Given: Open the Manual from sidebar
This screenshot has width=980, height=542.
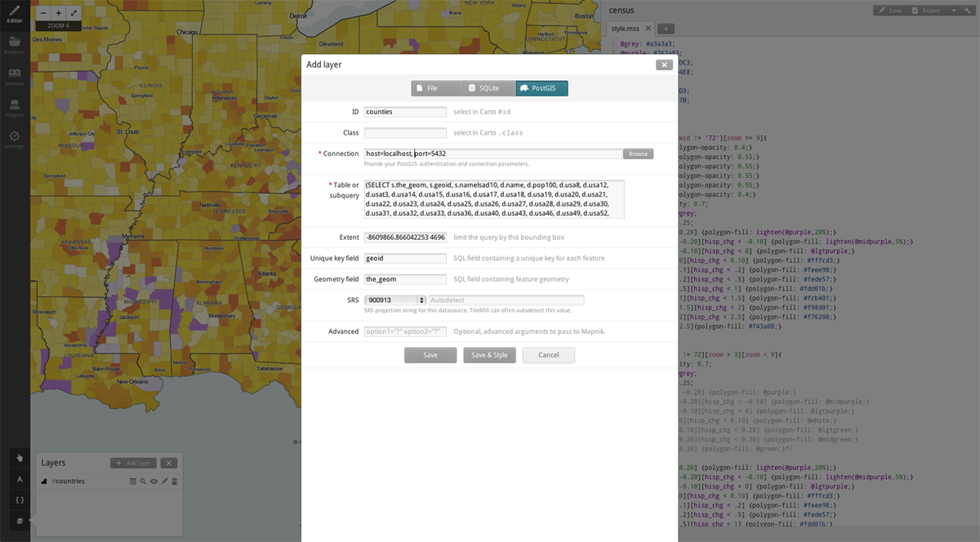Looking at the screenshot, I should click(x=15, y=76).
